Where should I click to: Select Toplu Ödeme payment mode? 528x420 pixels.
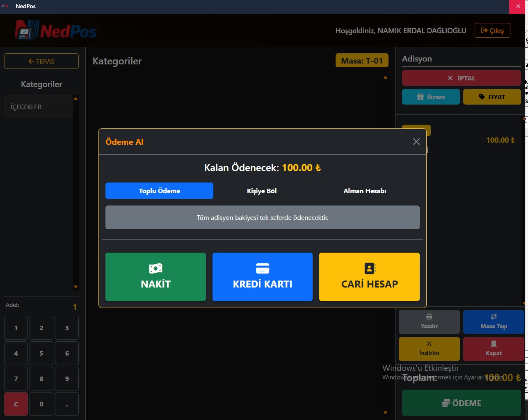[159, 191]
